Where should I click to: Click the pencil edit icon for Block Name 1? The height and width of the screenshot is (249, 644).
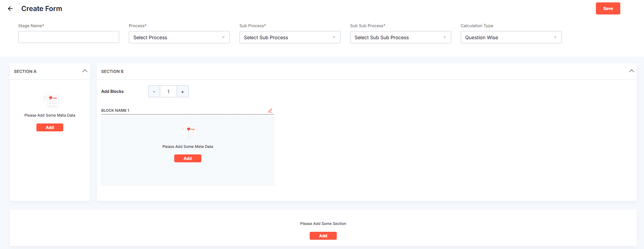270,110
